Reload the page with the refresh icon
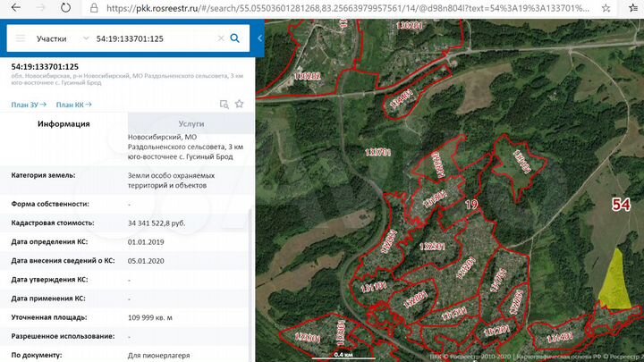This screenshot has width=644, height=362. tap(64, 9)
